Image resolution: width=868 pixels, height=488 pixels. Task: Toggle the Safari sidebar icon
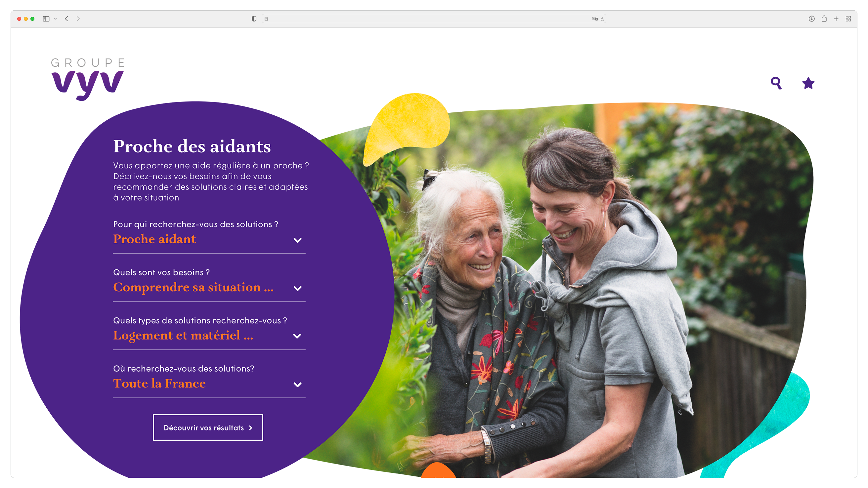46,19
